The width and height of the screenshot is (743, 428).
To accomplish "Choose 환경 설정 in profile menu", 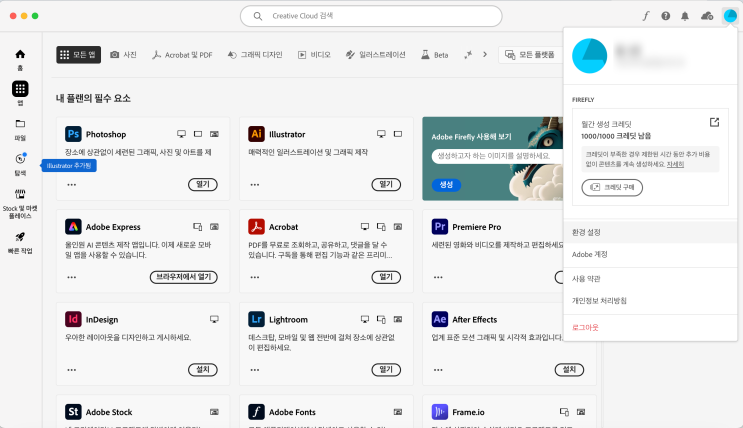I will click(650, 232).
